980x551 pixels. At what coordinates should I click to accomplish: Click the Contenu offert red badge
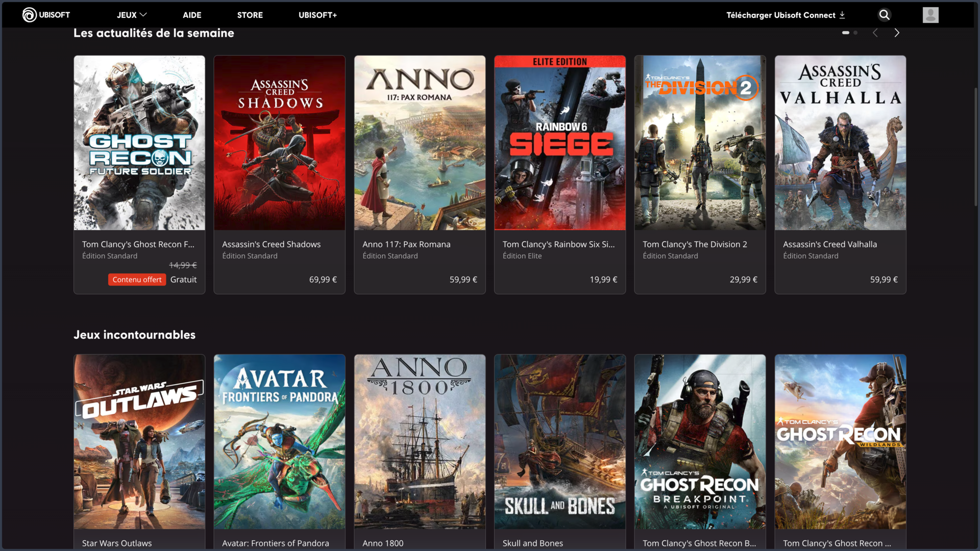(x=137, y=280)
